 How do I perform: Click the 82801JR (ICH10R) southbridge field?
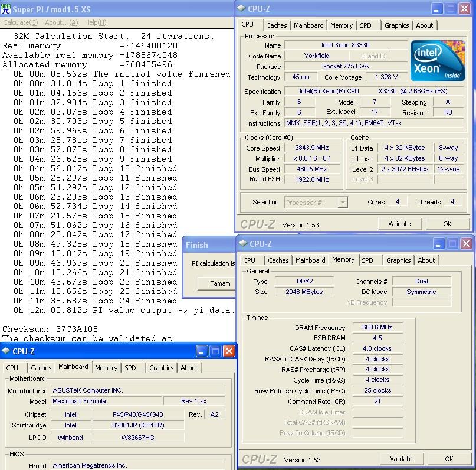(138, 425)
